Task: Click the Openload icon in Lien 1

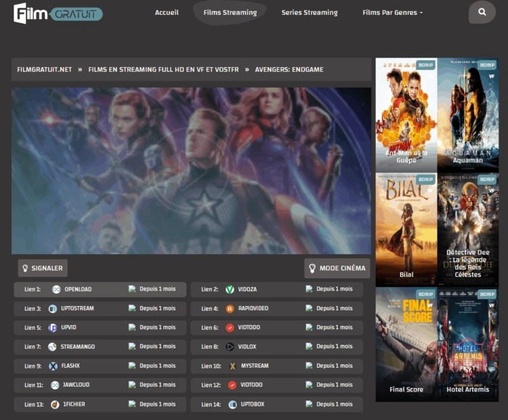Action: pos(56,289)
